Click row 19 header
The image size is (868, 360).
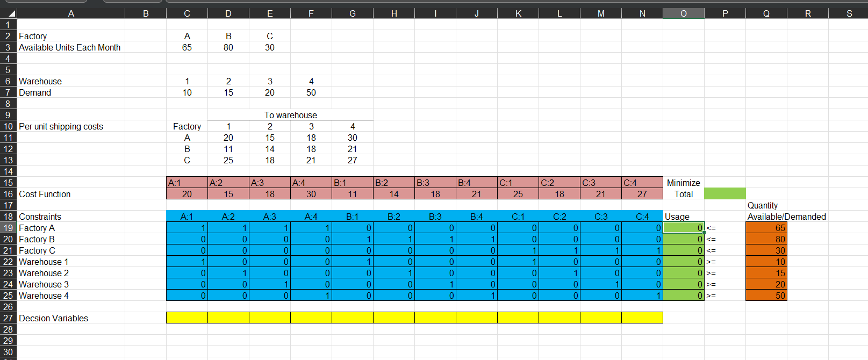[x=9, y=228]
